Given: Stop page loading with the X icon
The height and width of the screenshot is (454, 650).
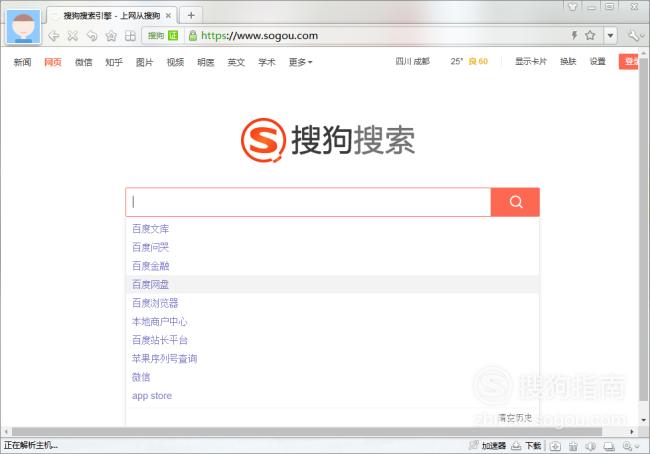Looking at the screenshot, I should point(73,36).
